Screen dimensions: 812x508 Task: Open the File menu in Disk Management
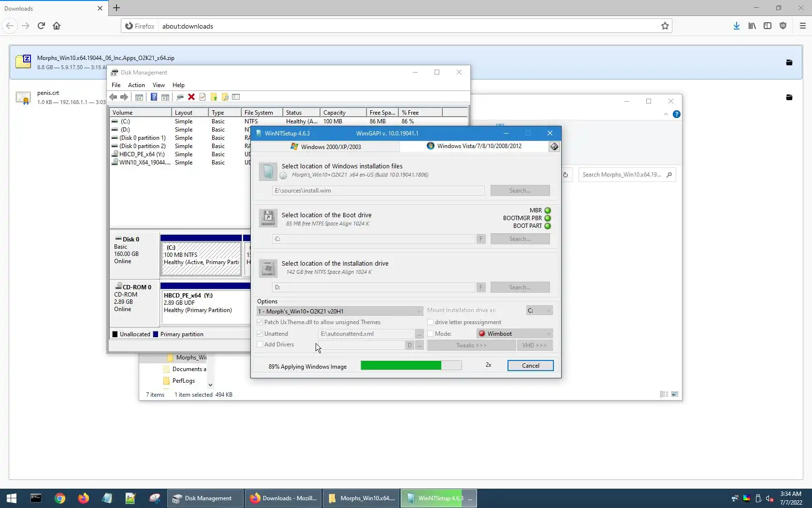[116, 85]
